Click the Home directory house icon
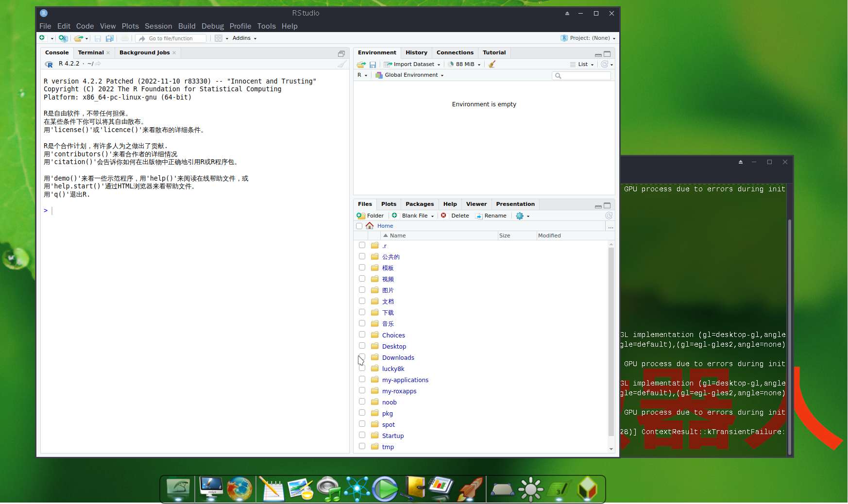848x504 pixels. pos(370,226)
